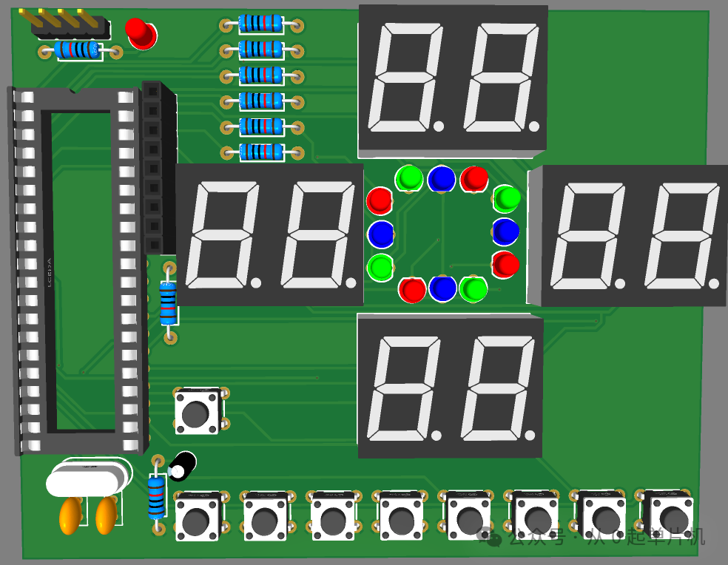Select the red power LED beside pin header
This screenshot has width=728, height=565.
141,34
